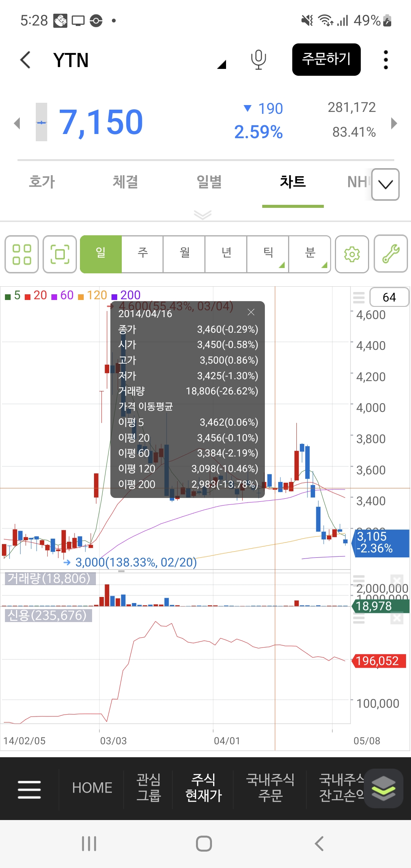Tap the microphone voice search icon

[x=258, y=60]
